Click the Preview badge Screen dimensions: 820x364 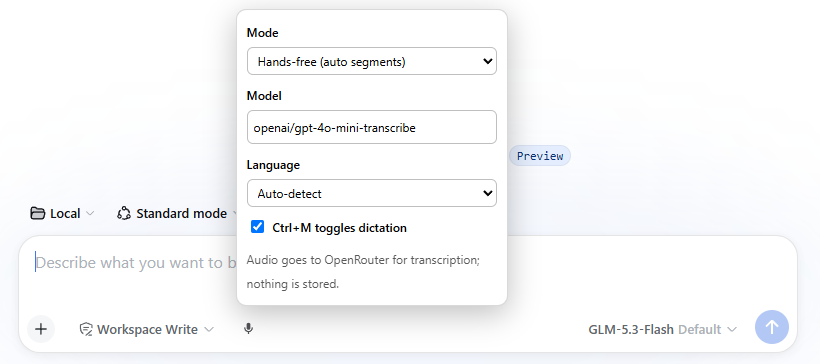coord(540,156)
